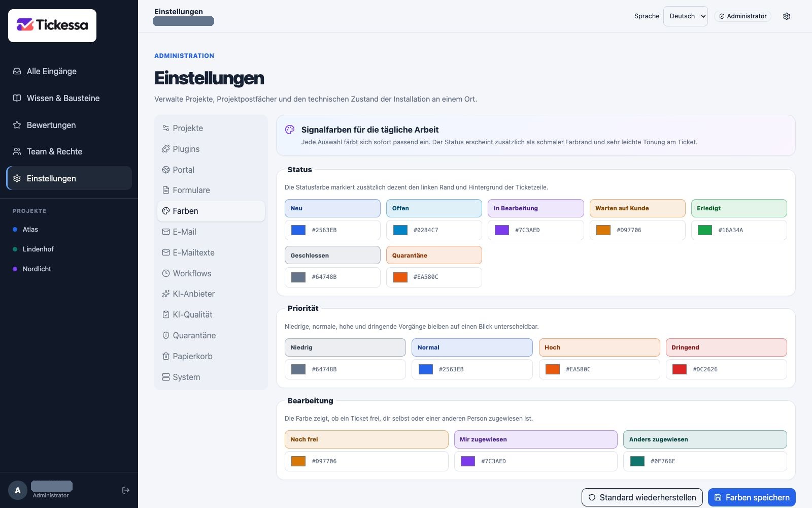Click the Tickessa logo
This screenshot has width=812, height=508.
52,25
